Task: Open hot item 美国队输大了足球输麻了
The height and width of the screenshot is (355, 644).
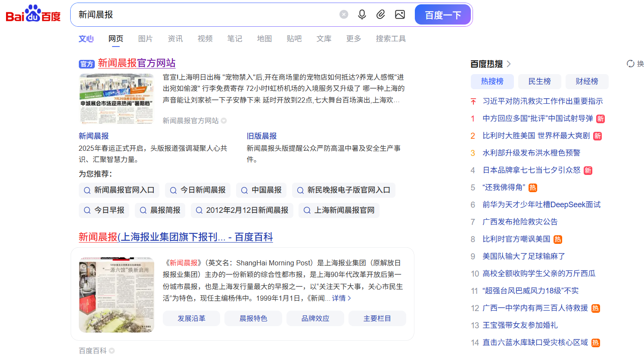Action: 524,256
